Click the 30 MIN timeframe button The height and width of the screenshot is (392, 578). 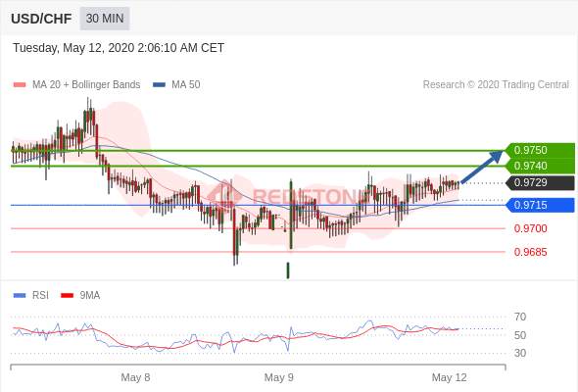(105, 18)
